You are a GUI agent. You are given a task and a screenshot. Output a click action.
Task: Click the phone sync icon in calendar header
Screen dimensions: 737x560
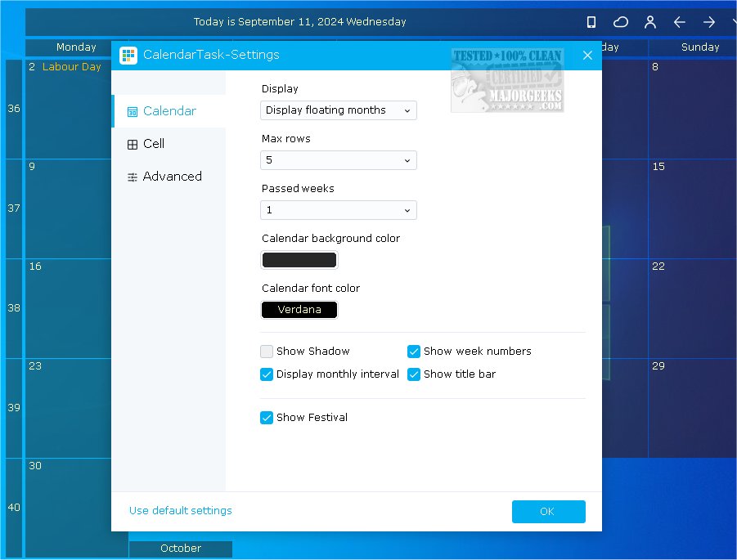[x=591, y=22]
